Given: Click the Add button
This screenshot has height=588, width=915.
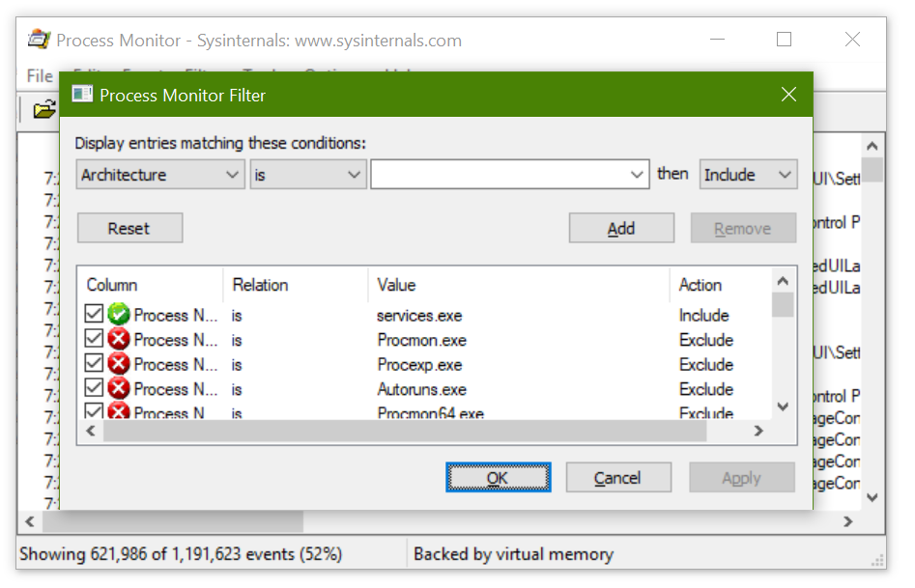Looking at the screenshot, I should pos(621,228).
